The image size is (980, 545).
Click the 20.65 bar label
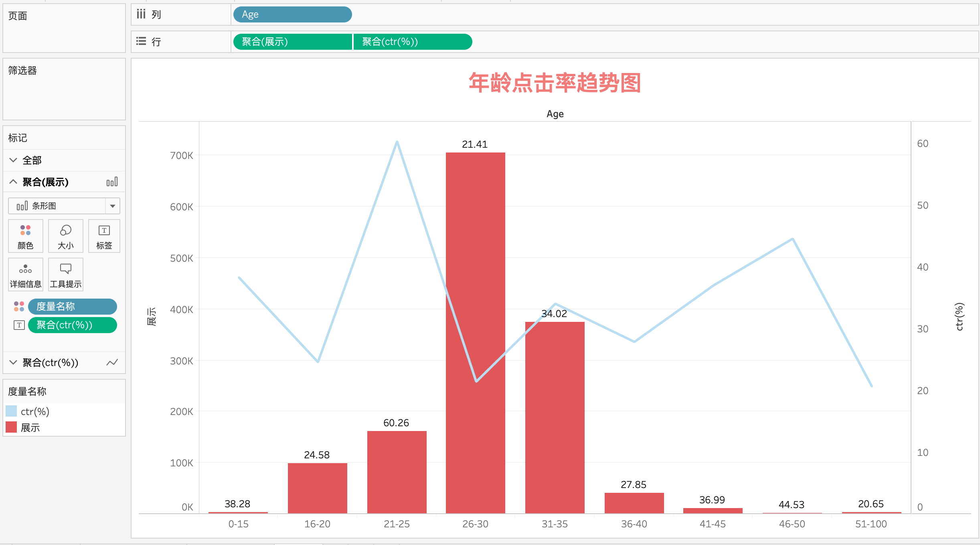pos(871,504)
